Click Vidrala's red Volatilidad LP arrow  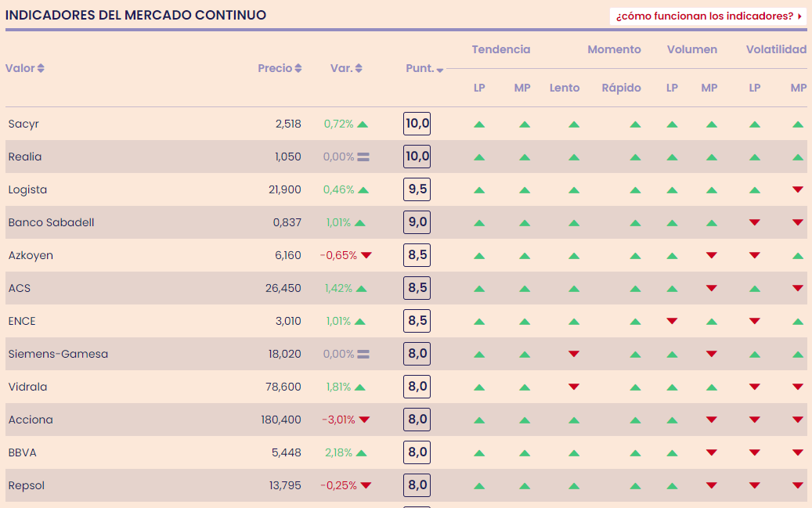[x=755, y=387]
